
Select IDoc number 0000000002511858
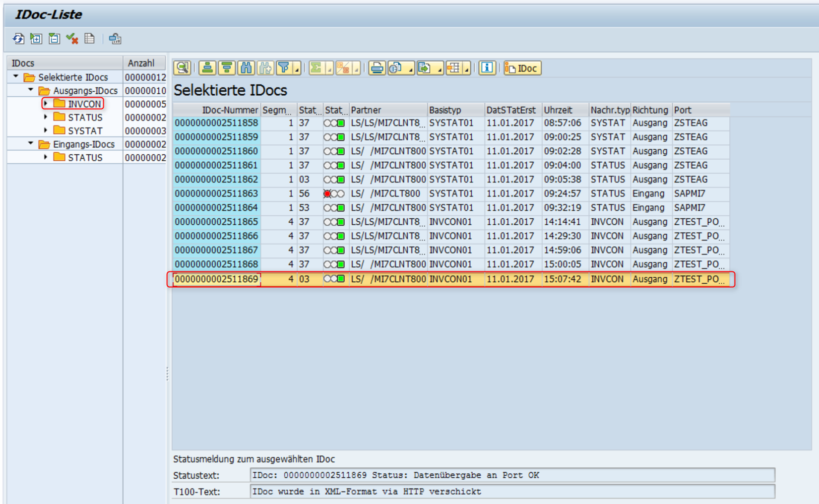[216, 123]
